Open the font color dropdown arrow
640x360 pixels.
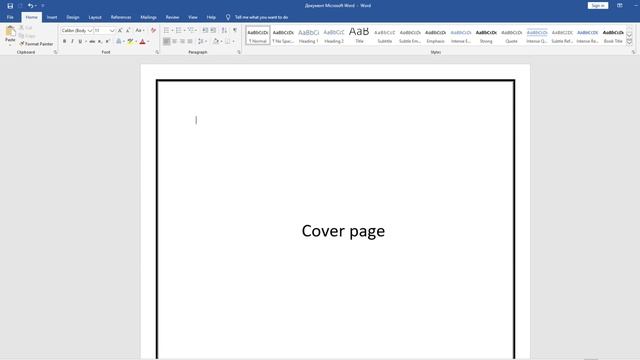tap(148, 41)
